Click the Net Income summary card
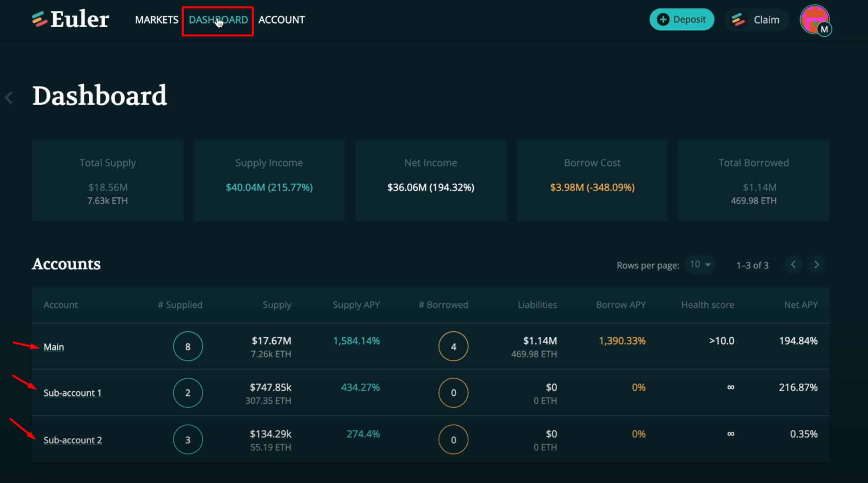Screen dimensions: 868x483 (430, 180)
